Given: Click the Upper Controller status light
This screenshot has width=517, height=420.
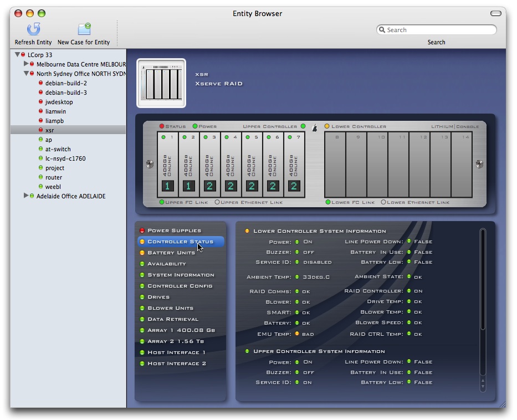Looking at the screenshot, I should 303,126.
